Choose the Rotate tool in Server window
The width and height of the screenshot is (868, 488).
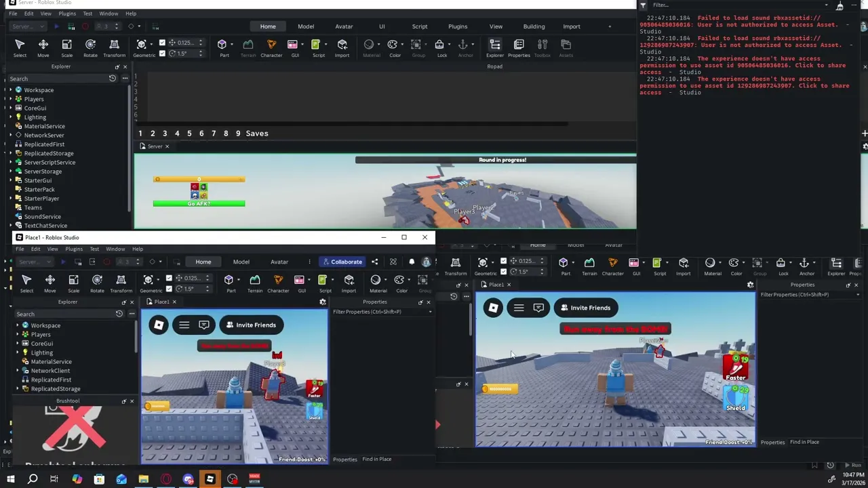90,47
